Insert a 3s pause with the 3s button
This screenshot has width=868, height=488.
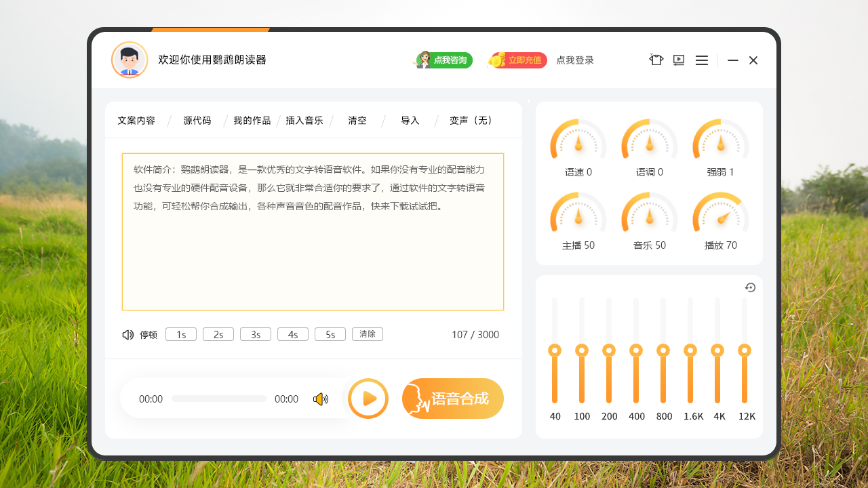256,333
